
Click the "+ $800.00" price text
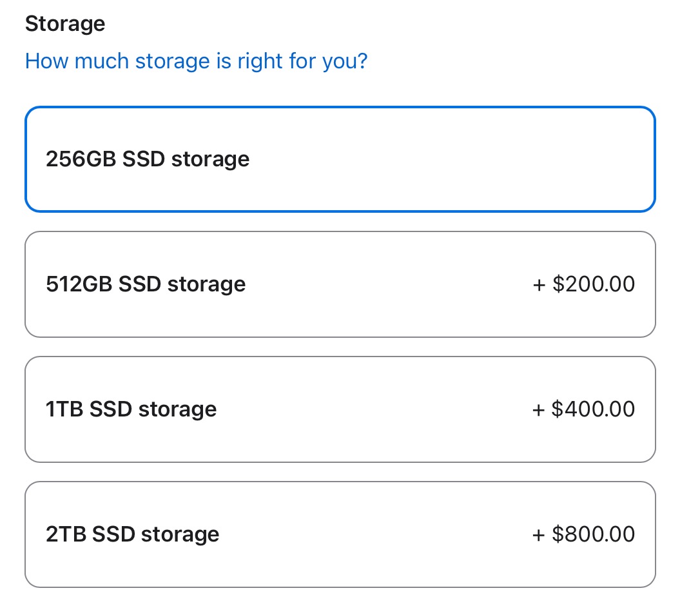[x=584, y=534]
